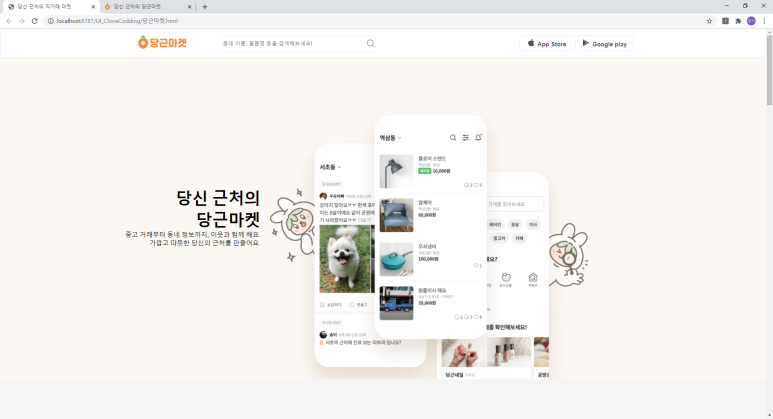View site information icon in the address bar
The height and width of the screenshot is (419, 773).
pos(50,21)
